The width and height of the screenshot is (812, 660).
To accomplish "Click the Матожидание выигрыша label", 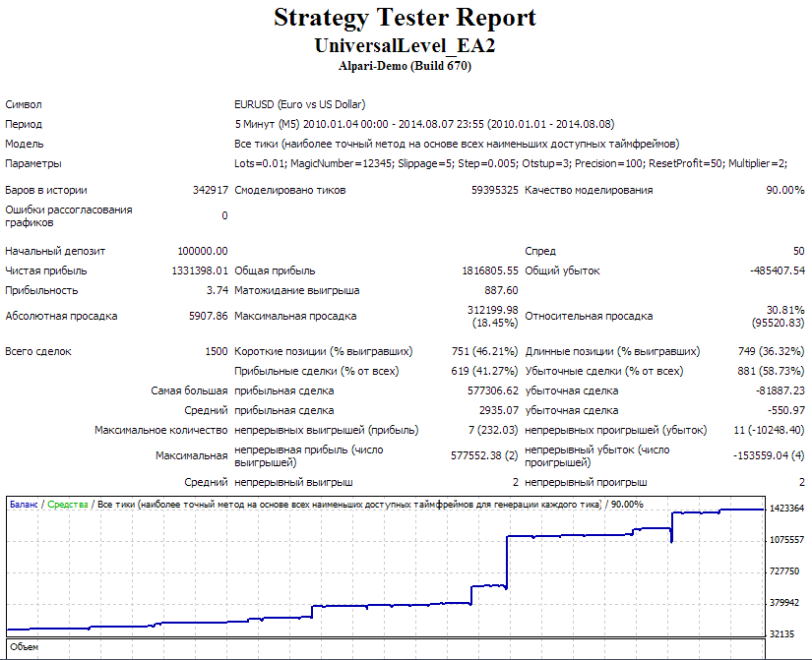I will tap(296, 290).
